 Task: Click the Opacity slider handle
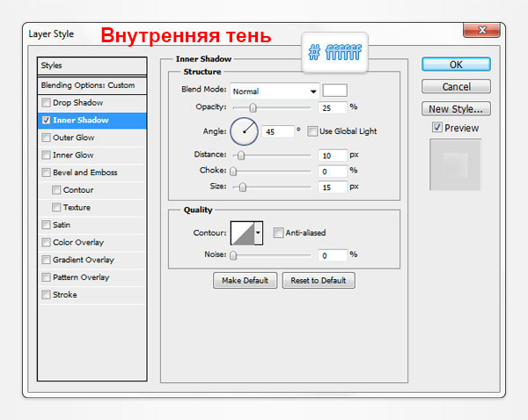pos(253,107)
